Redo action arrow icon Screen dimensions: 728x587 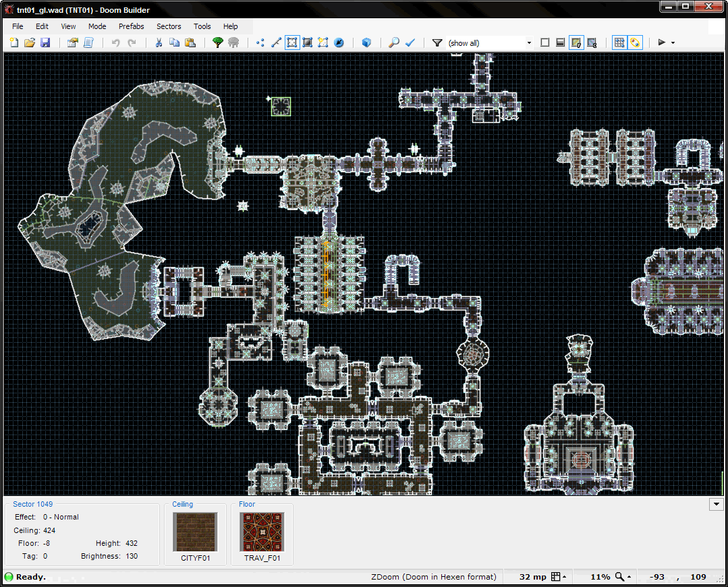[x=132, y=43]
